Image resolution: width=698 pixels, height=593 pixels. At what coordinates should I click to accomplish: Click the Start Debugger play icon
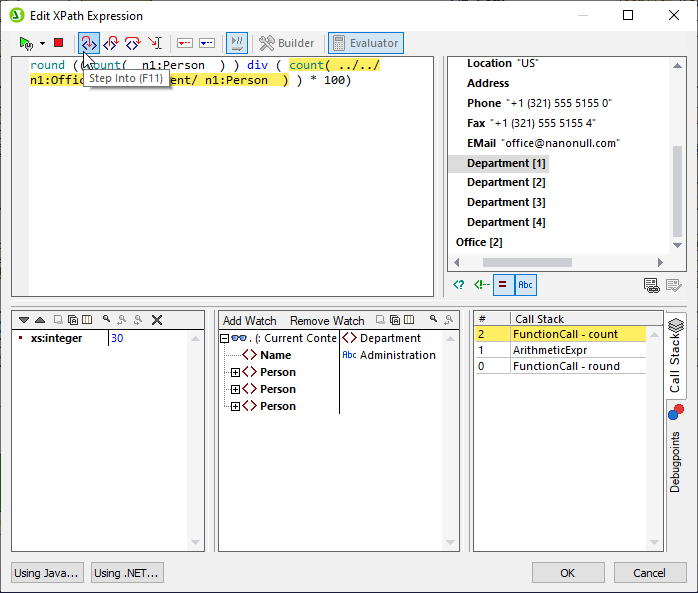click(25, 43)
